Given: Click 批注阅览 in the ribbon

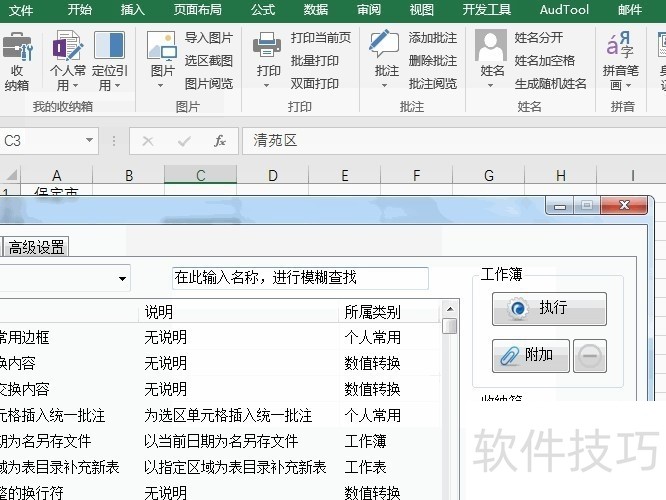Looking at the screenshot, I should [433, 84].
